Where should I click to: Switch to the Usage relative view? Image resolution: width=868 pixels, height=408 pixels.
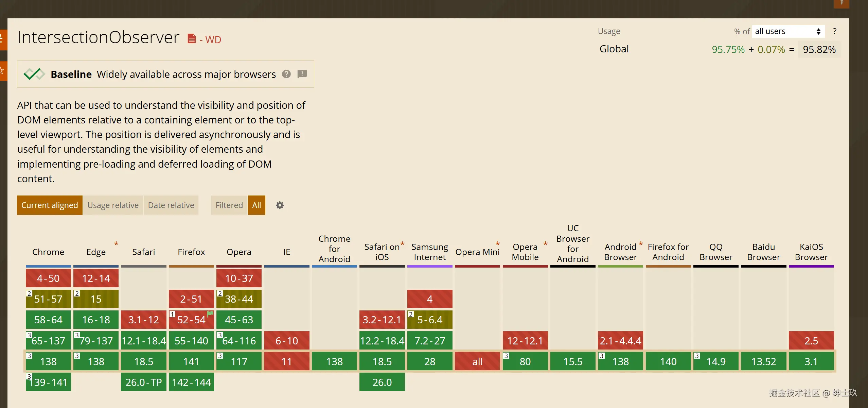pyautogui.click(x=113, y=205)
